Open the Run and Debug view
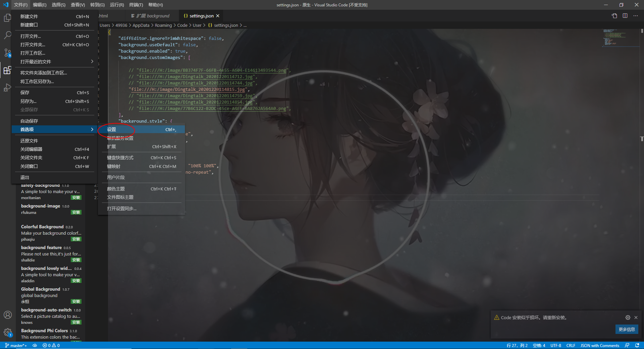 [x=7, y=88]
